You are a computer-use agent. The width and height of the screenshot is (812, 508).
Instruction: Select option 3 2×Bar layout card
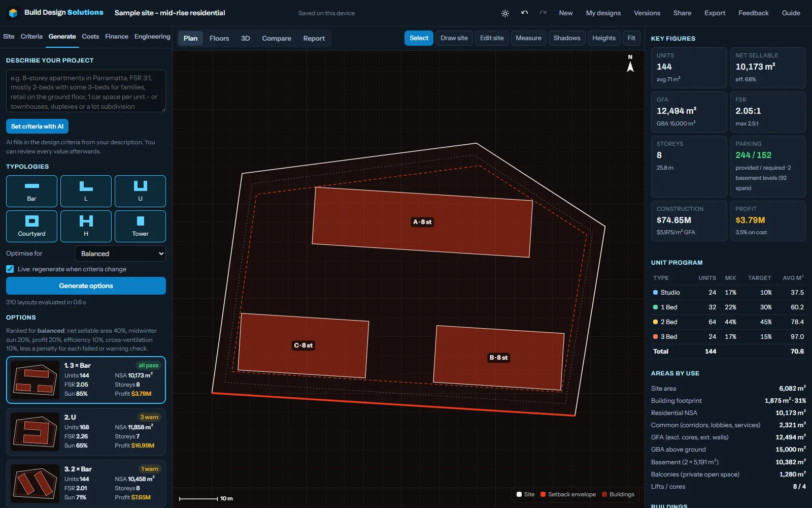pyautogui.click(x=86, y=484)
